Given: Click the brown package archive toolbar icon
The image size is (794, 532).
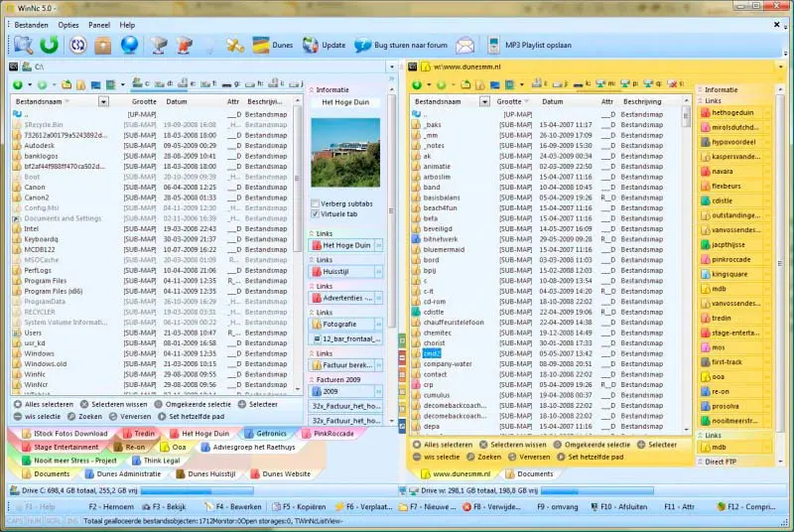Looking at the screenshot, I should tap(103, 45).
